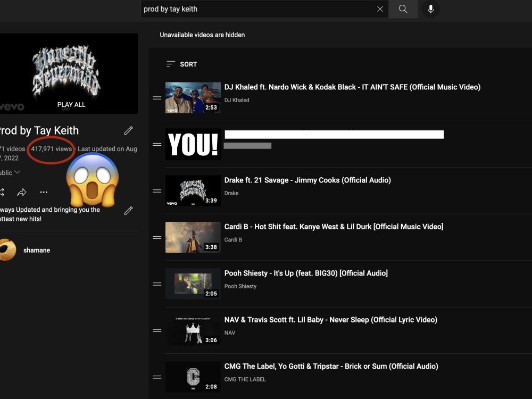This screenshot has height=399, width=532.
Task: Click PLAY ALL on playlist cover
Action: coord(71,104)
